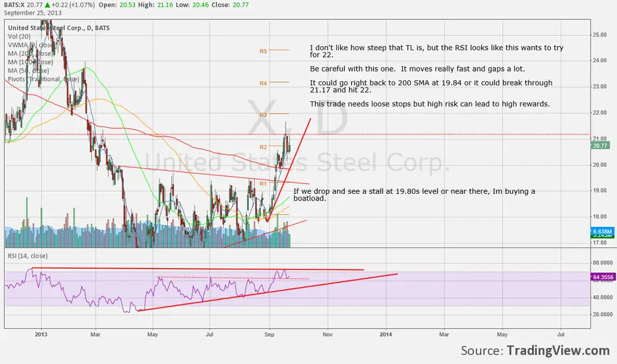Select the "It could go right back to 200 SMA" note
The image size is (617, 364).
431,86
